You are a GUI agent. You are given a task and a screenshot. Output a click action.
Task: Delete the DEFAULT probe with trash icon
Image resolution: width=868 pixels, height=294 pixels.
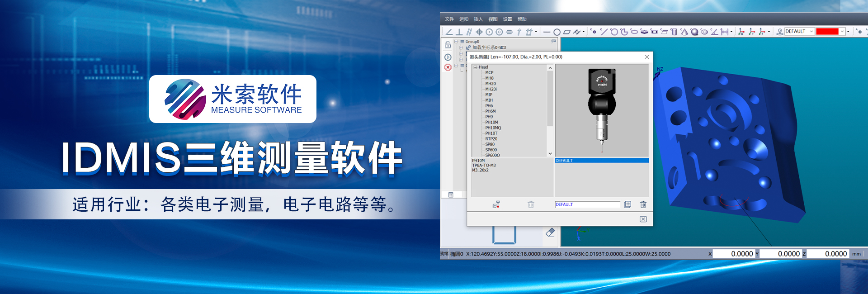[643, 204]
